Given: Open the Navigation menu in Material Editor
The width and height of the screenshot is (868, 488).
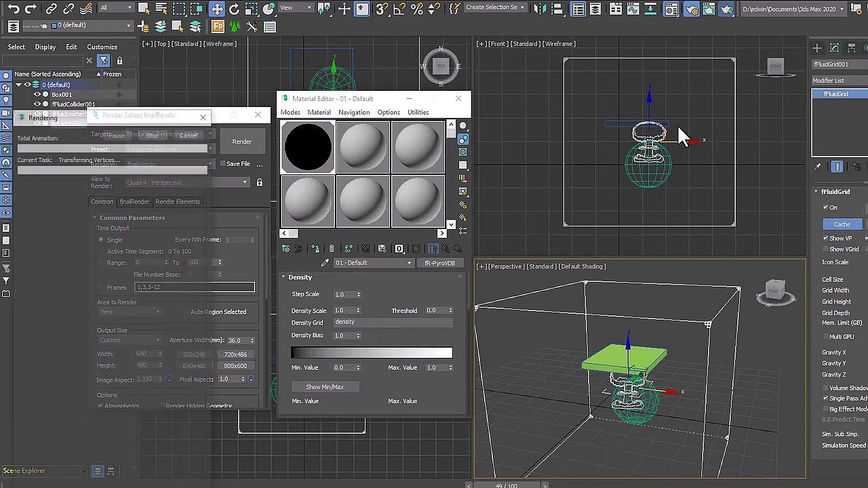Looking at the screenshot, I should click(x=354, y=113).
